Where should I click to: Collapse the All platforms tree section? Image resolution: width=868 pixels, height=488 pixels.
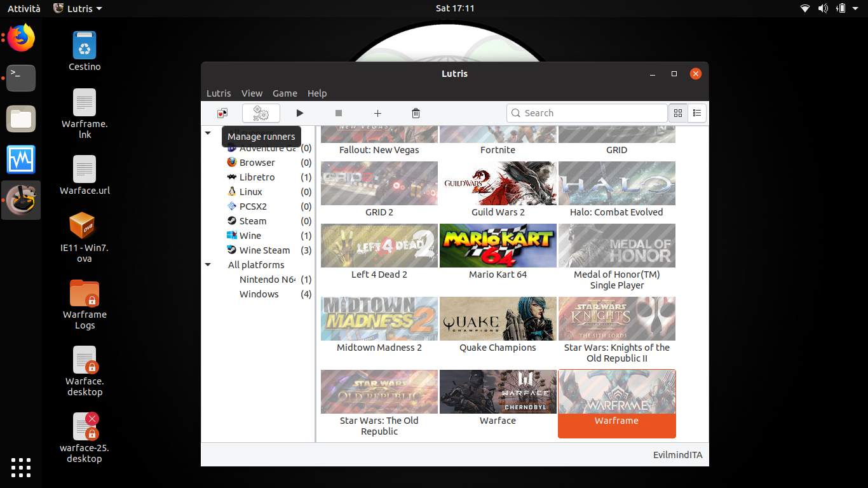tap(208, 264)
